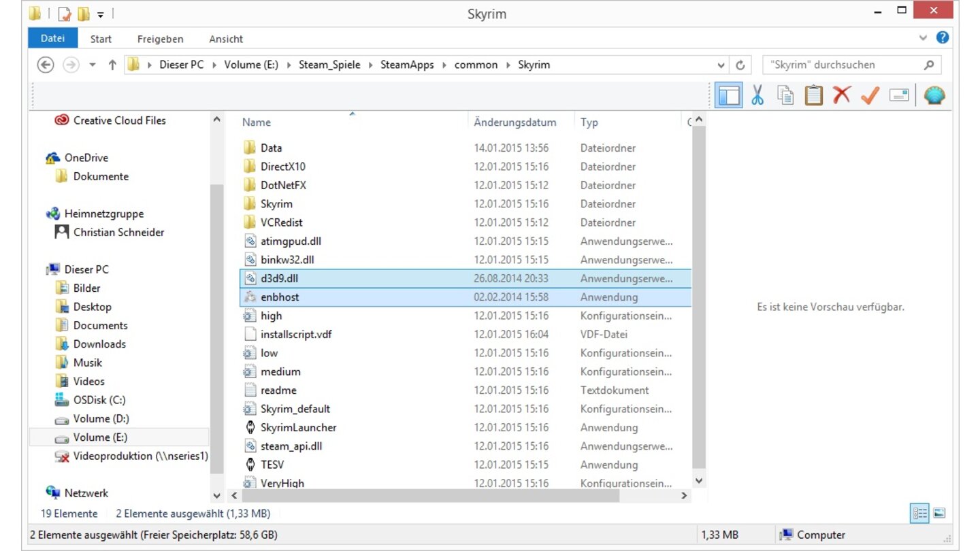Go up one folder level arrow

tap(113, 65)
